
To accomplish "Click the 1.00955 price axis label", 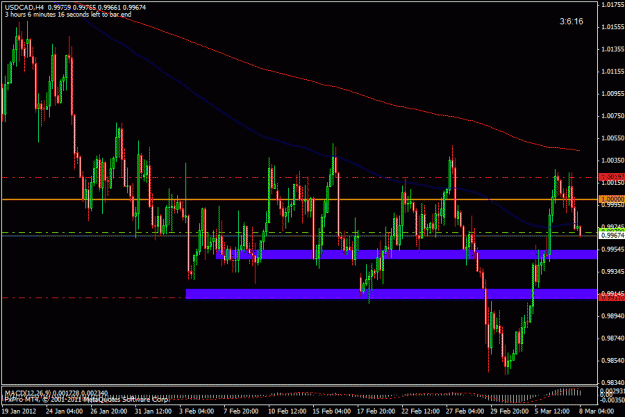I will (x=613, y=94).
